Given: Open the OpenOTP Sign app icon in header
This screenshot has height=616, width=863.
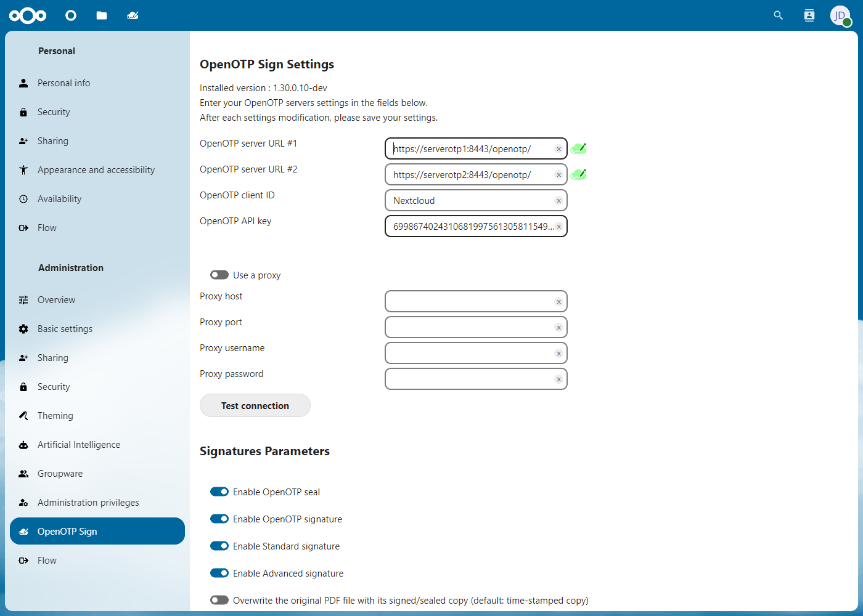Looking at the screenshot, I should point(133,15).
